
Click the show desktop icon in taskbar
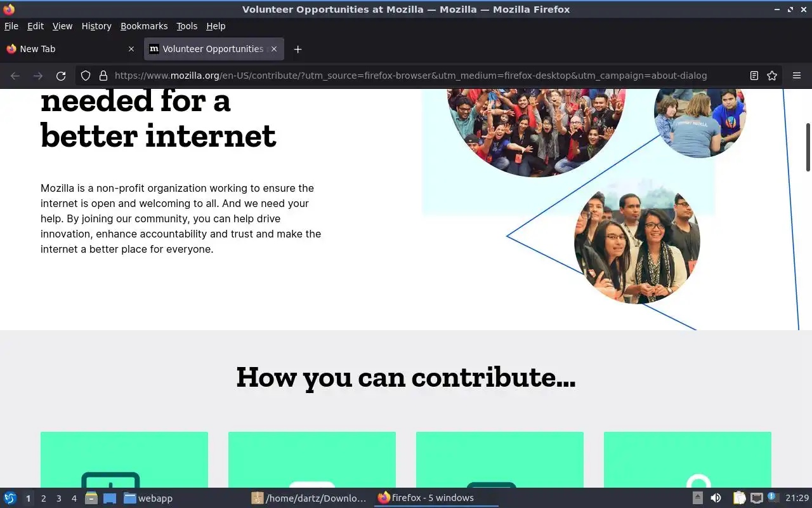coord(110,498)
